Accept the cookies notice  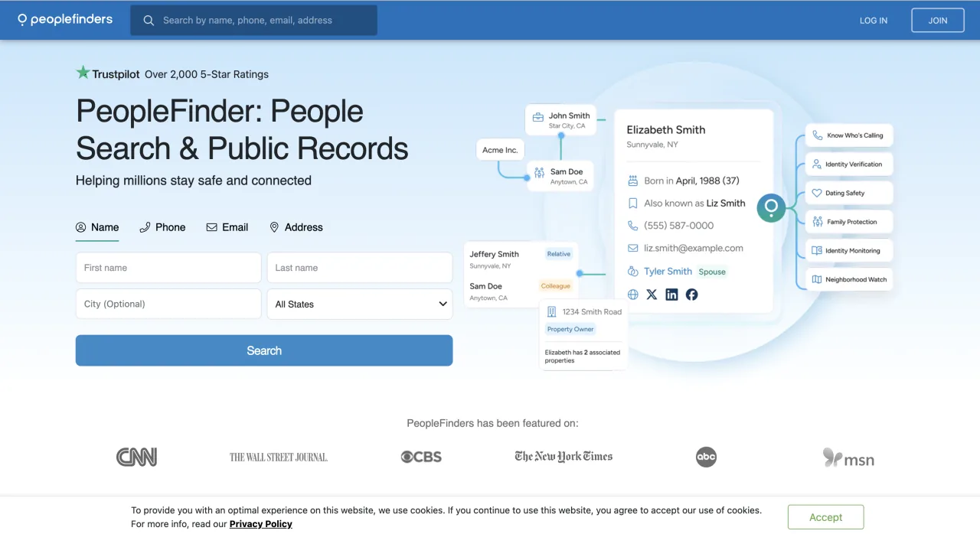(x=825, y=517)
